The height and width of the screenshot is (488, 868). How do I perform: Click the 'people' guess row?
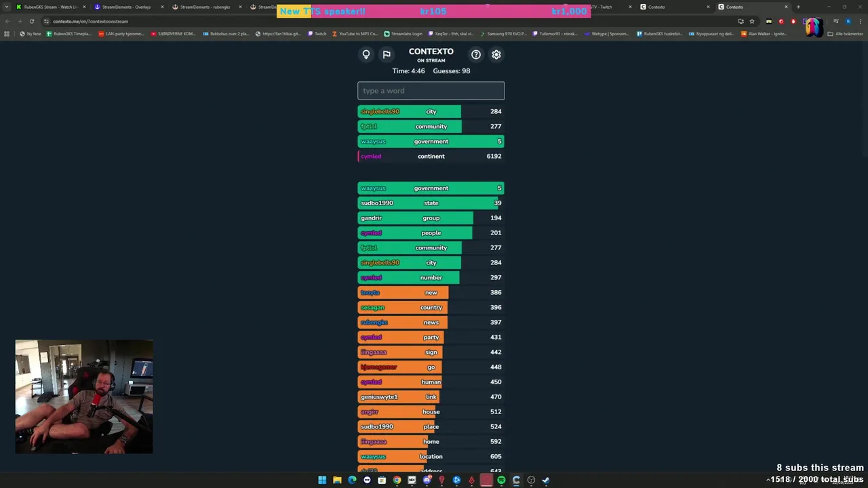pos(431,232)
